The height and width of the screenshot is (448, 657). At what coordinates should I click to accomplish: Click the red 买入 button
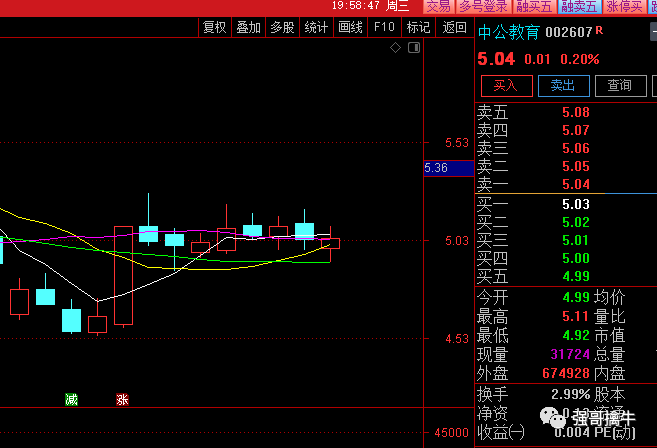506,86
